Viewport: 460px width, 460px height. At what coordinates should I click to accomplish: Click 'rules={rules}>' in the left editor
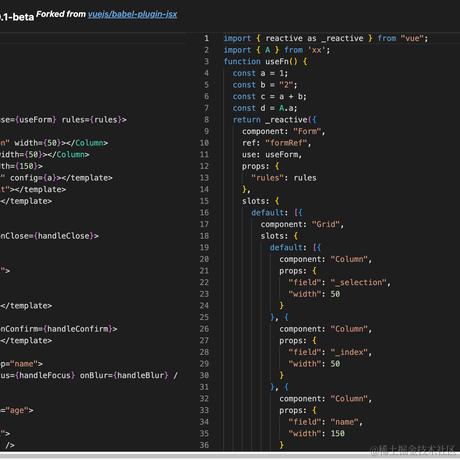pyautogui.click(x=94, y=120)
